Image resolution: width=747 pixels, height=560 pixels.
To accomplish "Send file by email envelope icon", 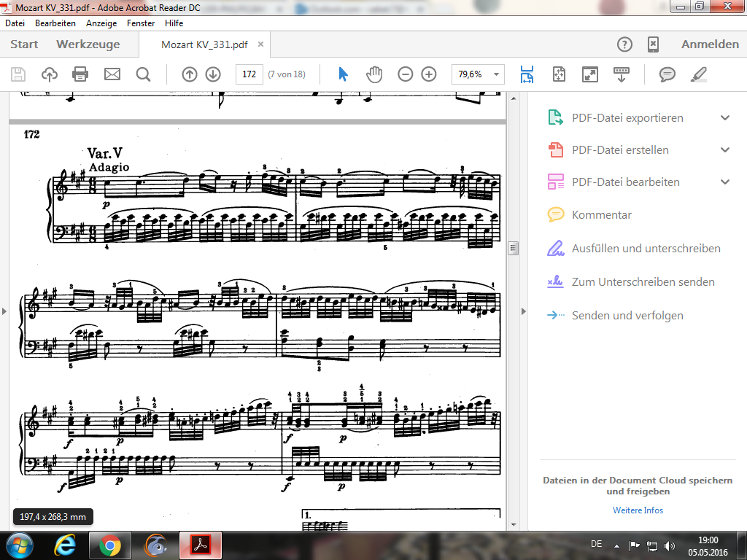I will pyautogui.click(x=112, y=74).
